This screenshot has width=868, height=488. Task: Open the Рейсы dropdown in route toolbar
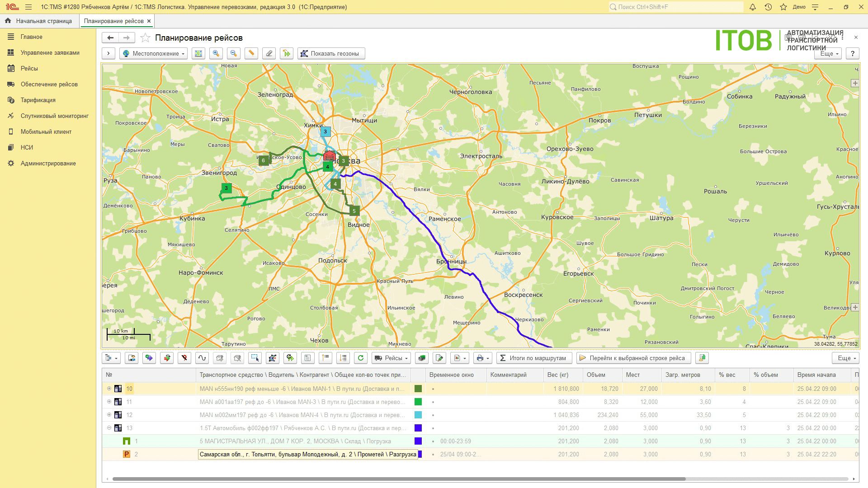click(x=392, y=358)
